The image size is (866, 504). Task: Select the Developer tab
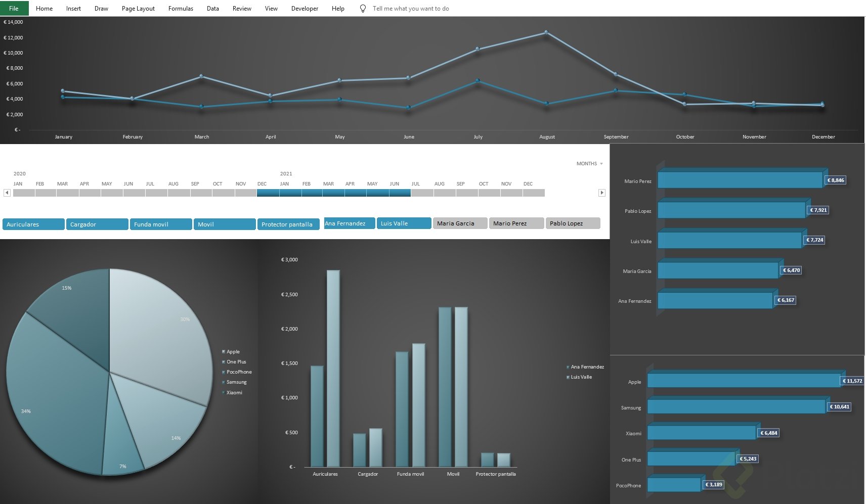[x=305, y=9]
